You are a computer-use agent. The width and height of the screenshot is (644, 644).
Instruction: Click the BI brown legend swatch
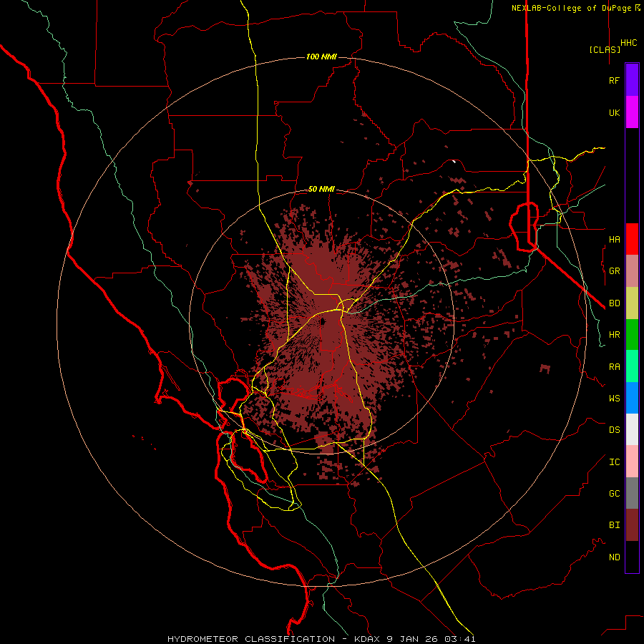[x=632, y=525]
